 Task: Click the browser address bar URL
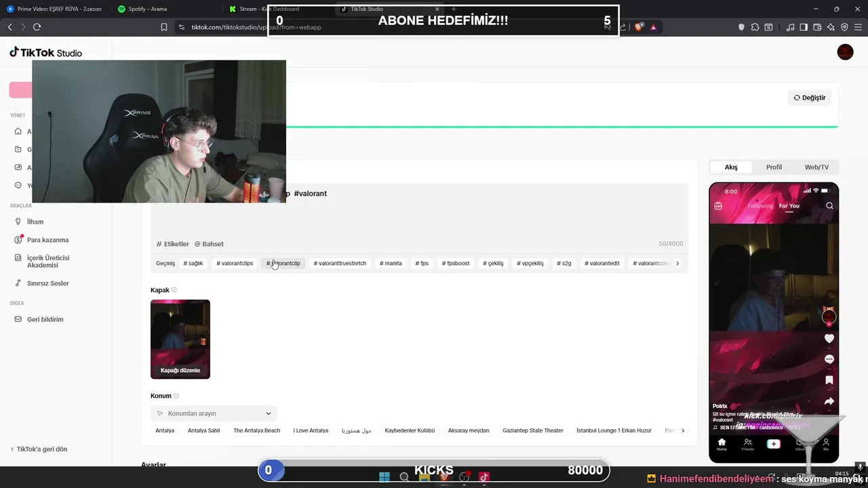(x=256, y=27)
